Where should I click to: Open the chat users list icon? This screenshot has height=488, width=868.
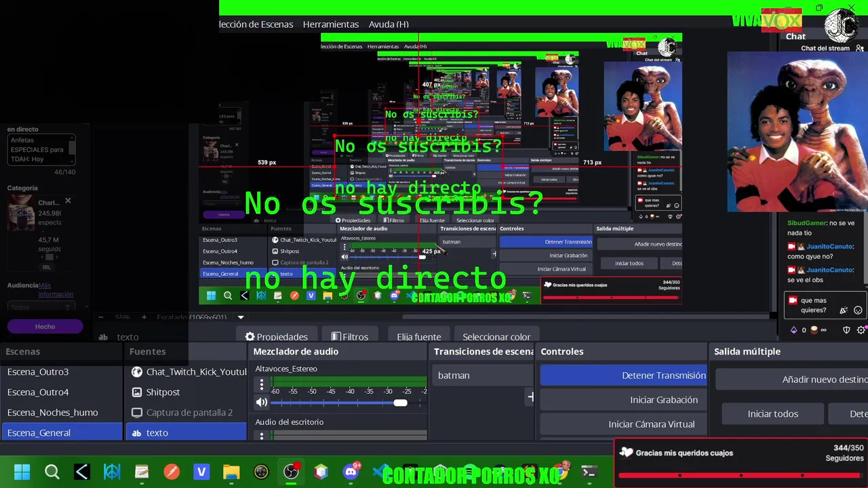coord(861,48)
